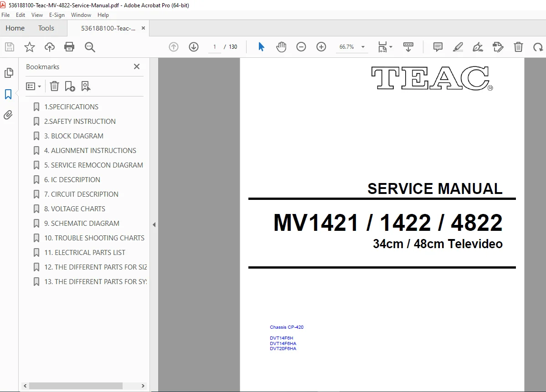Open the View menu
Image resolution: width=546 pixels, height=392 pixels.
(x=37, y=15)
